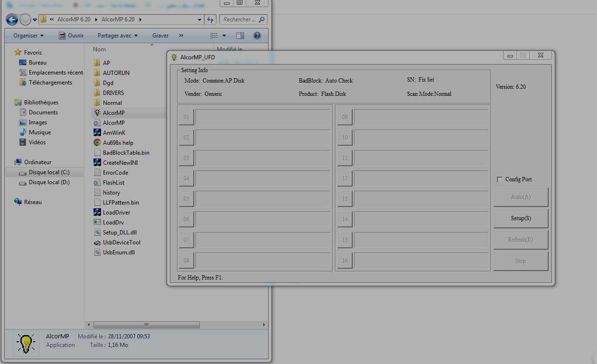597x364 pixels.
Task: Select Disque local (C:)
Action: tap(49, 172)
